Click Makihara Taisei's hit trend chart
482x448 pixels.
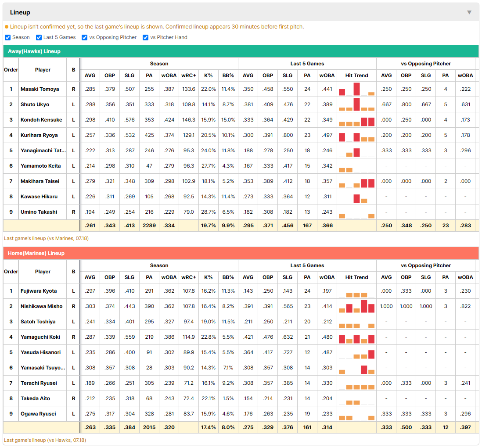click(356, 181)
